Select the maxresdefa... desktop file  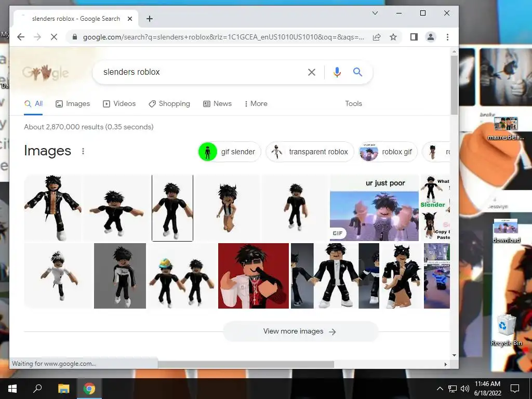(506, 129)
